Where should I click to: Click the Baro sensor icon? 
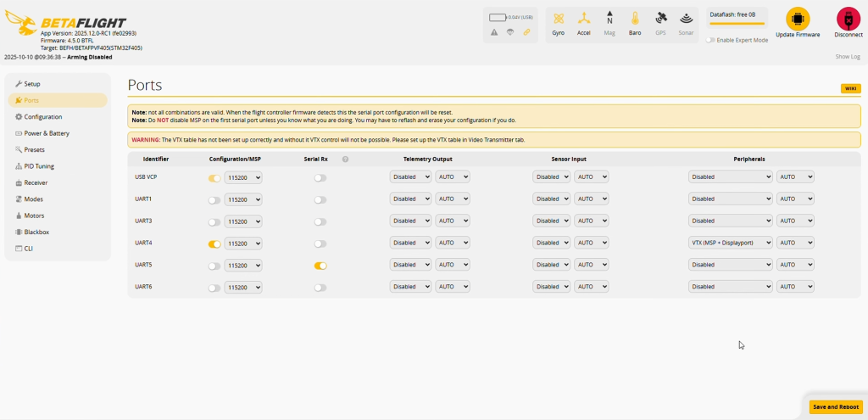pyautogui.click(x=635, y=20)
